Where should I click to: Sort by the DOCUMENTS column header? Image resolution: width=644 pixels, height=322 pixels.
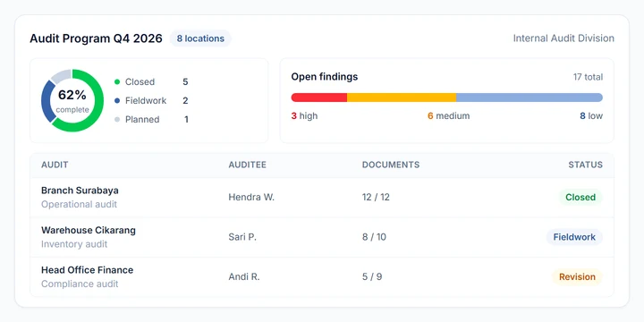coord(391,165)
